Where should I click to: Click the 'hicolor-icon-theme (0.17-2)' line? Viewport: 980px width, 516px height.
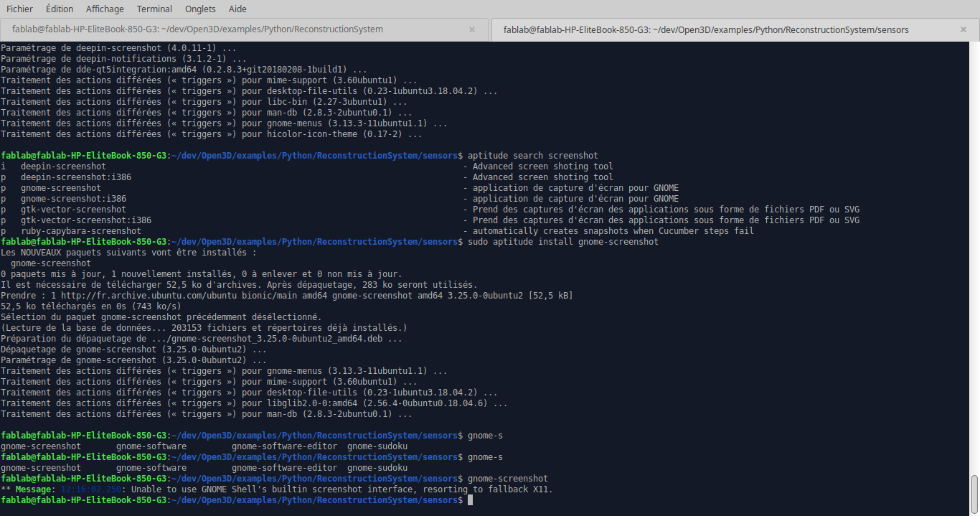point(212,134)
